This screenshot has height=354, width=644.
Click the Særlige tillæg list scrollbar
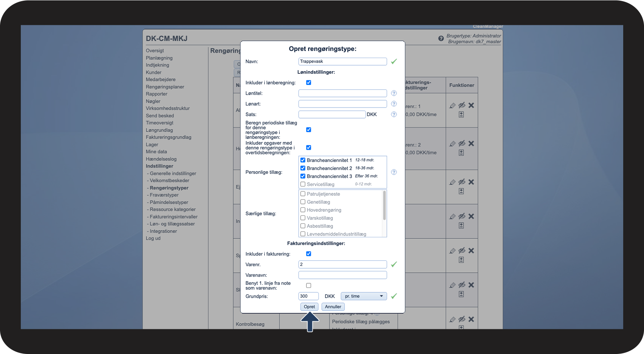coord(384,206)
